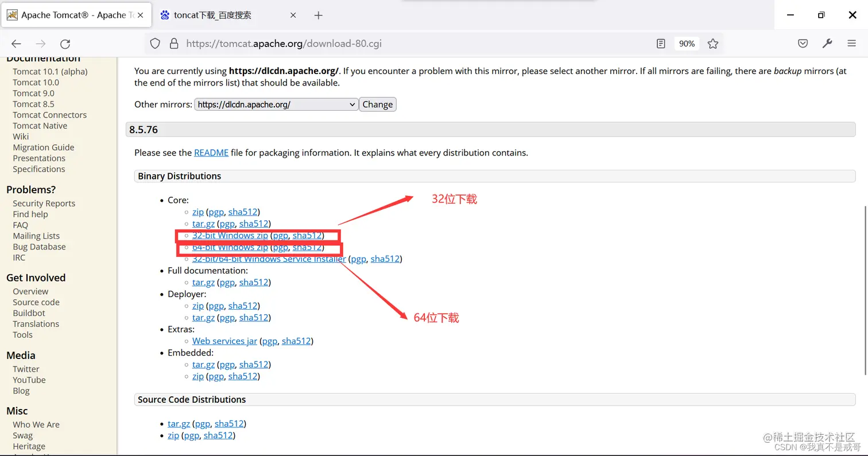868x456 pixels.
Task: Open Get Involved Overview link
Action: (30, 291)
